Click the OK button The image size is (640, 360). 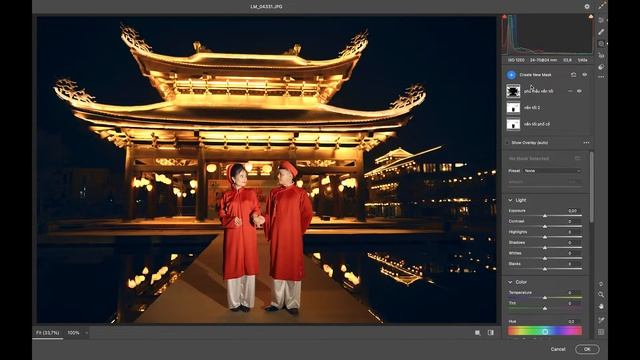coord(587,349)
